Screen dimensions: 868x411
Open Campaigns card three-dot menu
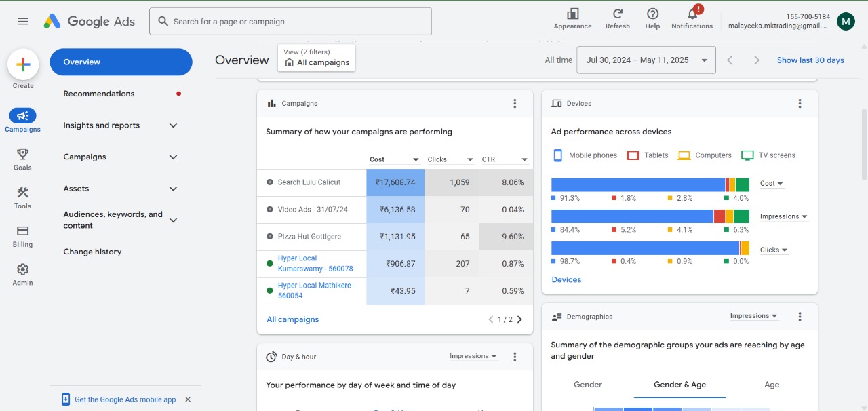(515, 104)
